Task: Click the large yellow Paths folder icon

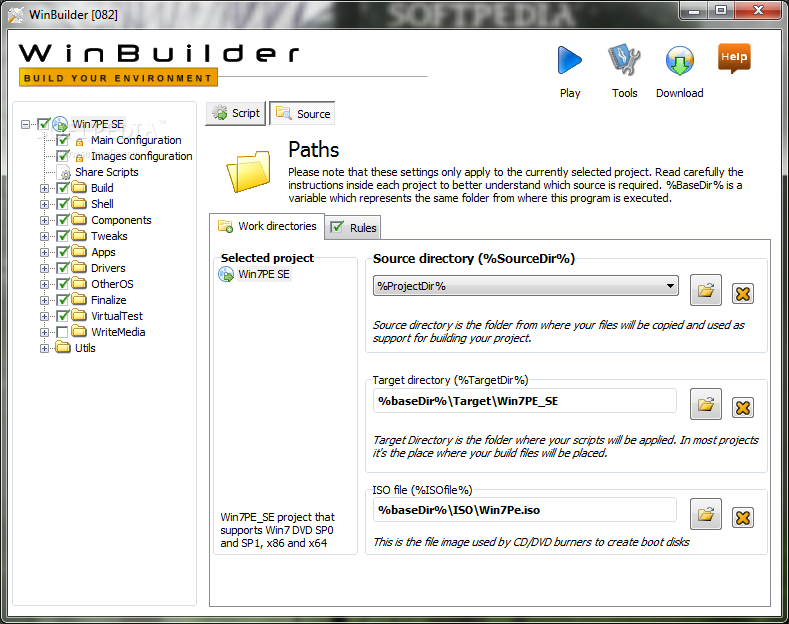Action: (248, 171)
